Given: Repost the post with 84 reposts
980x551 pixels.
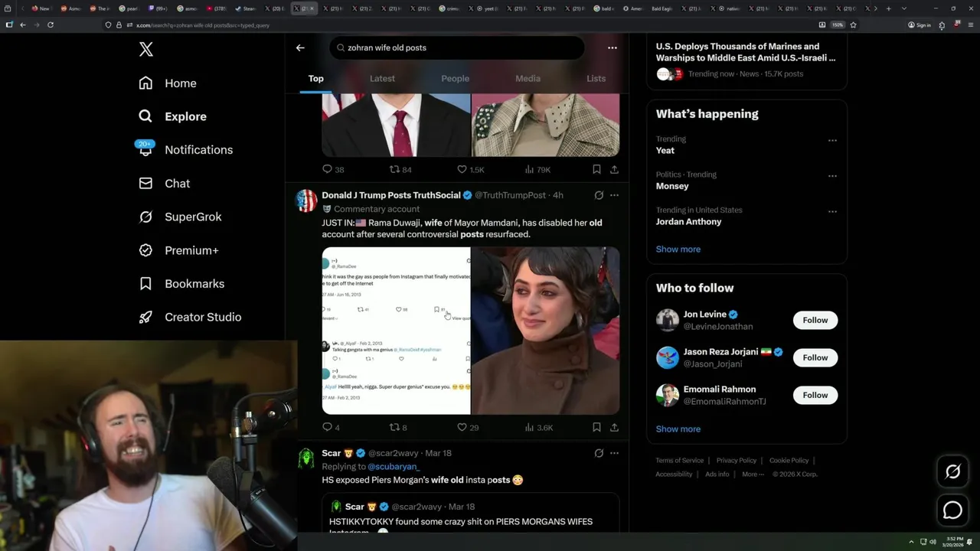Looking at the screenshot, I should [400, 169].
